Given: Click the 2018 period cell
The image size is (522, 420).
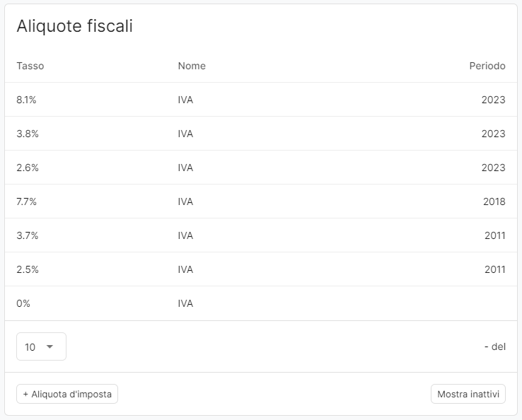Looking at the screenshot, I should point(493,202).
